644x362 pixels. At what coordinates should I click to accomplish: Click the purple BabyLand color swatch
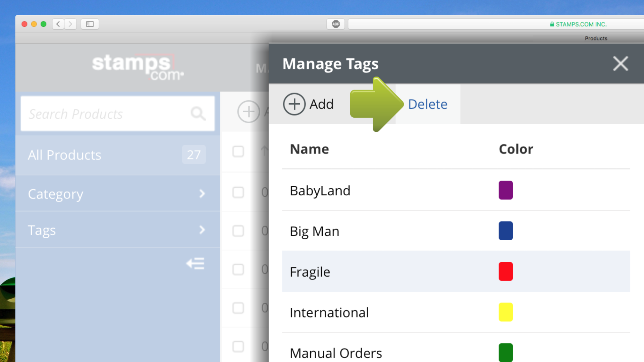click(x=505, y=190)
